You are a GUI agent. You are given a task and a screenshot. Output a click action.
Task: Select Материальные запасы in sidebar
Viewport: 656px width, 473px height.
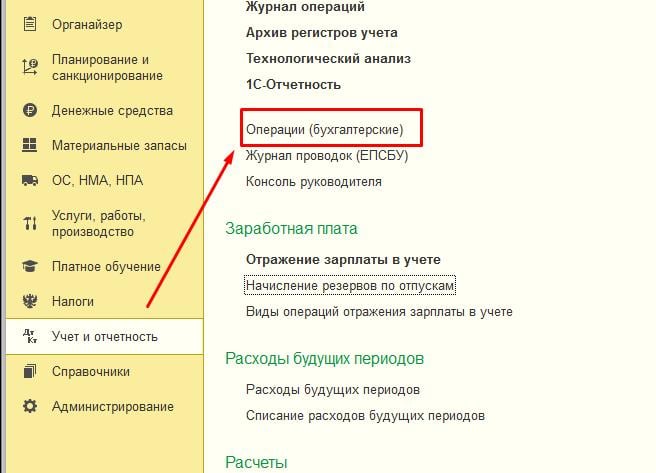[119, 146]
